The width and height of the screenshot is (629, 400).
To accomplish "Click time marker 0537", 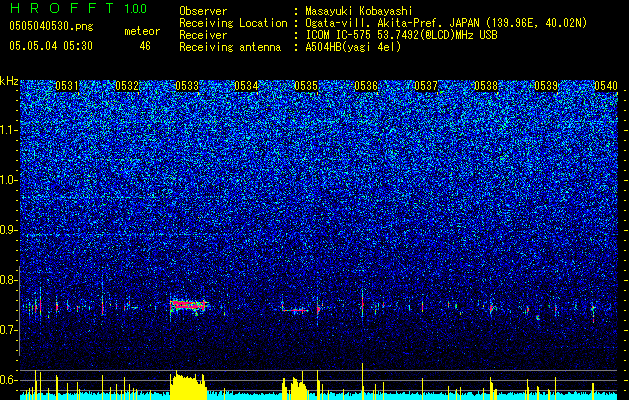I will point(426,86).
